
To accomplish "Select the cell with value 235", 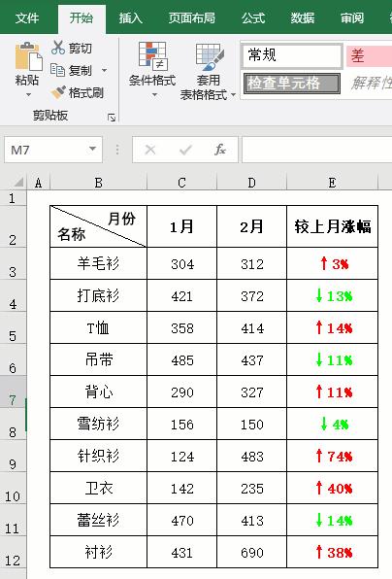I will pos(251,488).
